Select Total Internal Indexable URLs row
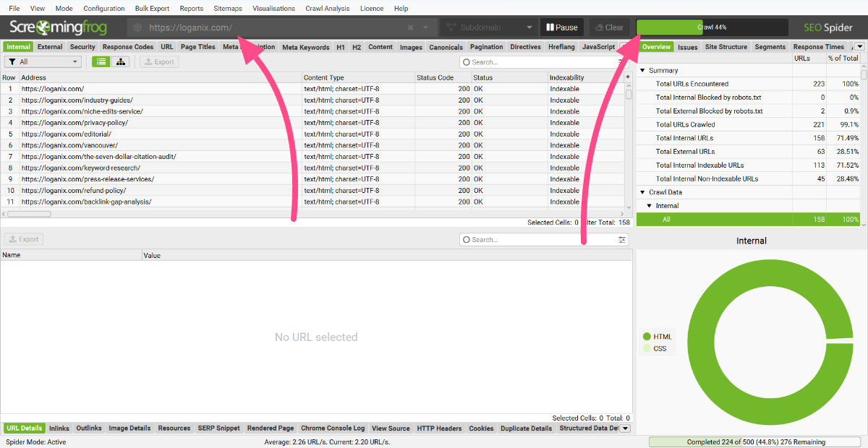The height and width of the screenshot is (448, 868). click(748, 165)
